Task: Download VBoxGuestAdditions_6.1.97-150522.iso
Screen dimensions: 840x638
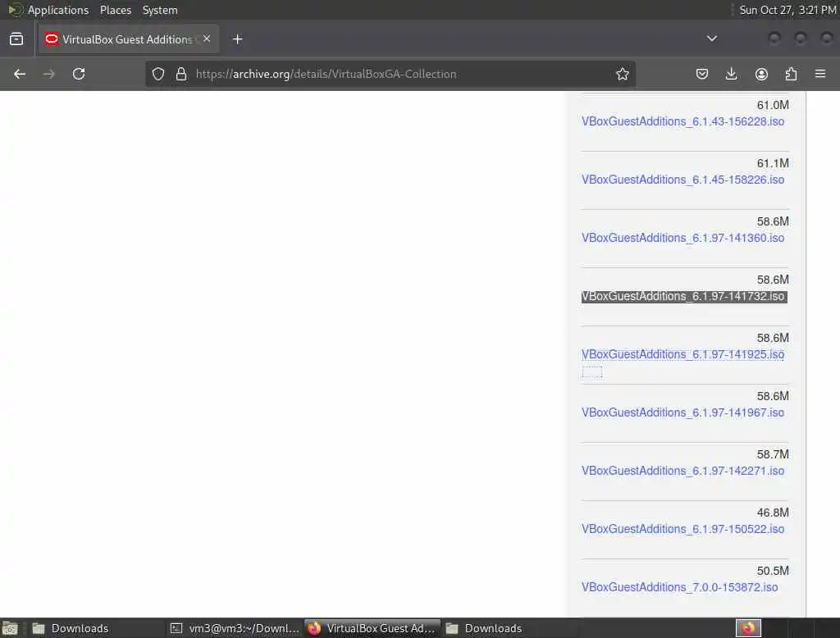Action: click(683, 529)
